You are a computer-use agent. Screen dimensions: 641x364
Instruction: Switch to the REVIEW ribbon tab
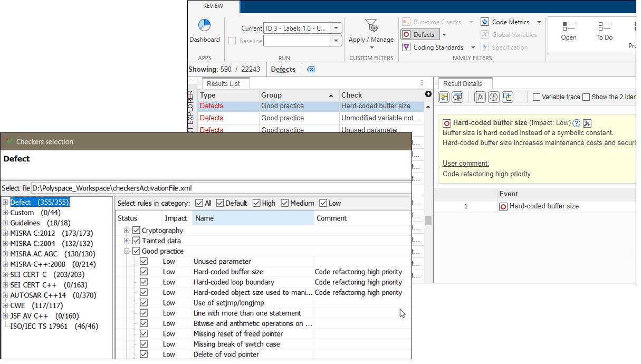pyautogui.click(x=213, y=6)
